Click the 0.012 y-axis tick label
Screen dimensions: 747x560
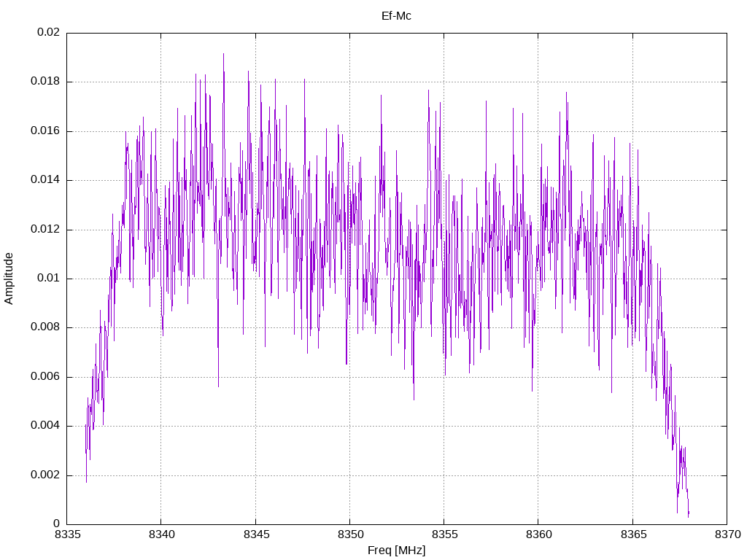point(45,230)
